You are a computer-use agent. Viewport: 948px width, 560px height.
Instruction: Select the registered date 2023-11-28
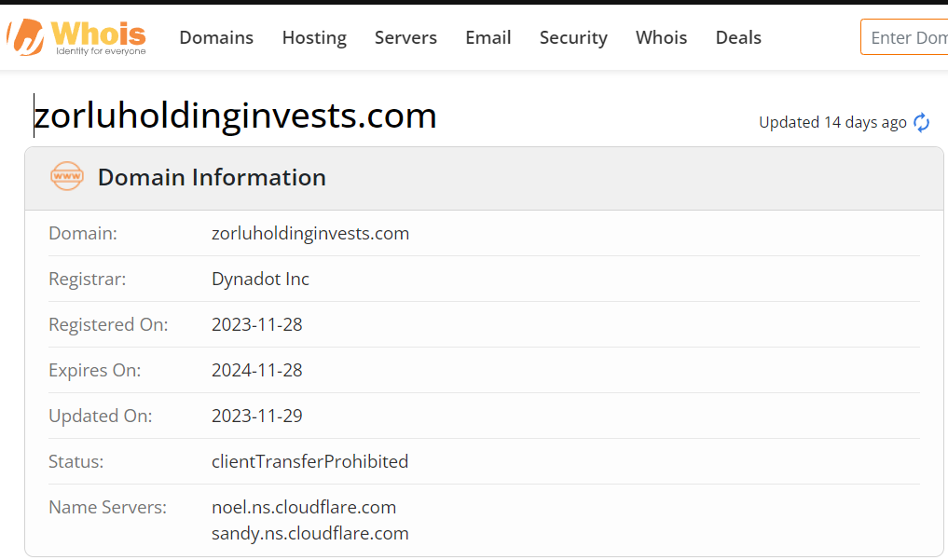tap(257, 324)
